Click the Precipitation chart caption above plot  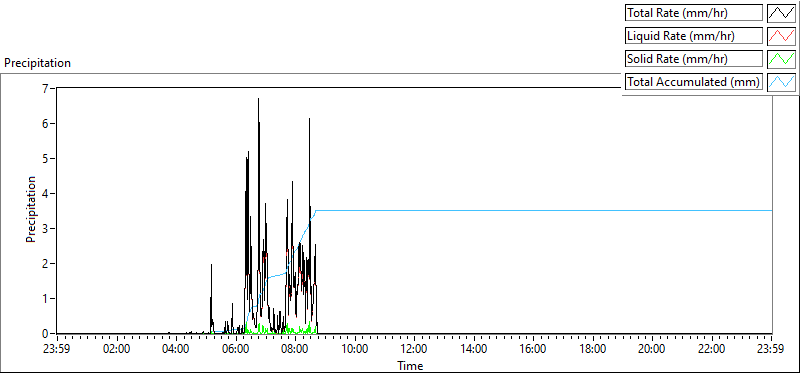[x=37, y=63]
